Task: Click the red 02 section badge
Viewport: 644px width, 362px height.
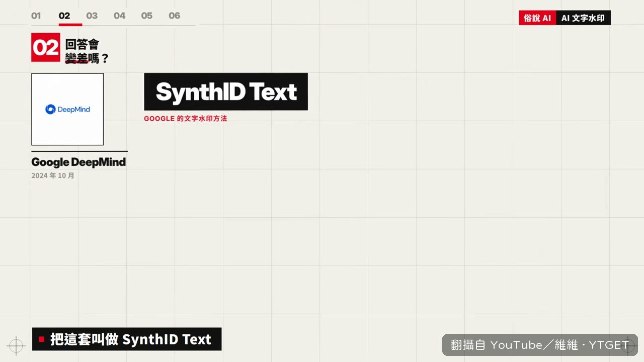Action: [x=46, y=47]
